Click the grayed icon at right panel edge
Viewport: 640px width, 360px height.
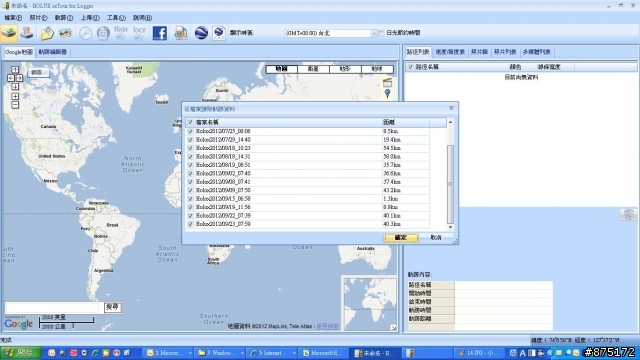(628, 214)
